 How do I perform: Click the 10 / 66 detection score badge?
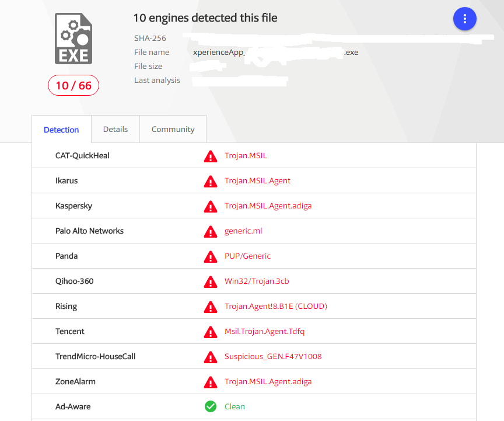(x=73, y=85)
